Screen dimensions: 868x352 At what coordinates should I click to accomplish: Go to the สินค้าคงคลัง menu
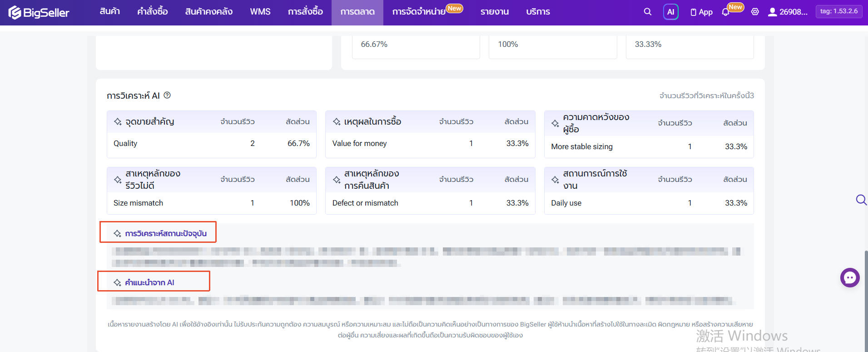tap(209, 12)
